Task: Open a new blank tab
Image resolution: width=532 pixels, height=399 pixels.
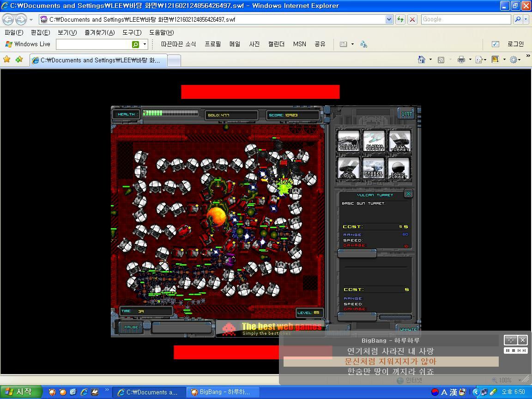Action: (174, 61)
